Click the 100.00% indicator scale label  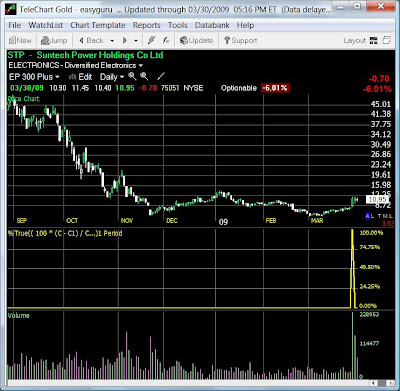coord(371,233)
